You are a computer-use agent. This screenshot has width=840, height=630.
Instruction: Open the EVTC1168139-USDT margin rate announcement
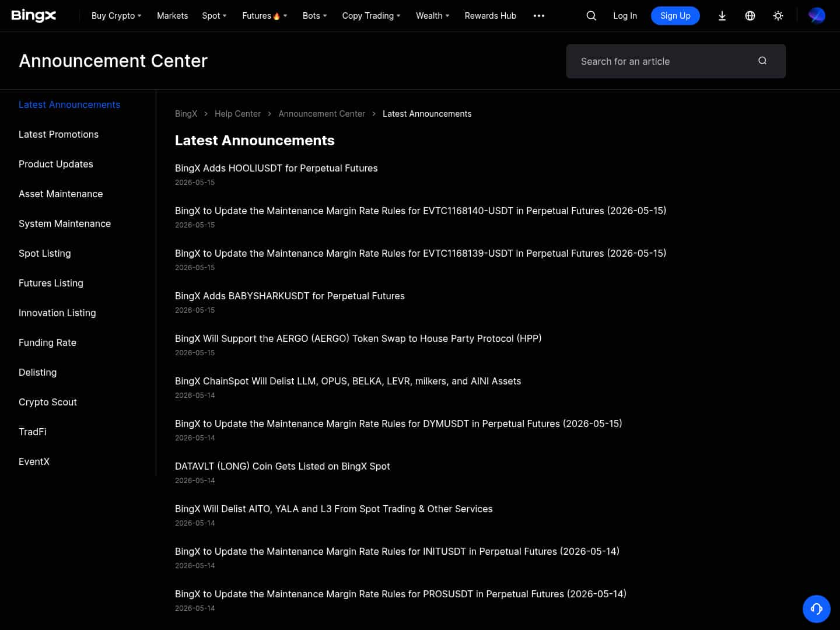point(421,253)
